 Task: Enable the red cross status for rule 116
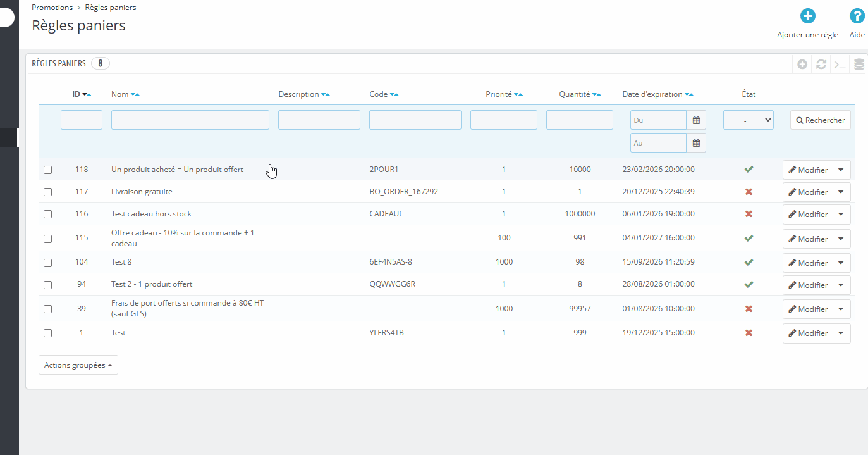(749, 214)
